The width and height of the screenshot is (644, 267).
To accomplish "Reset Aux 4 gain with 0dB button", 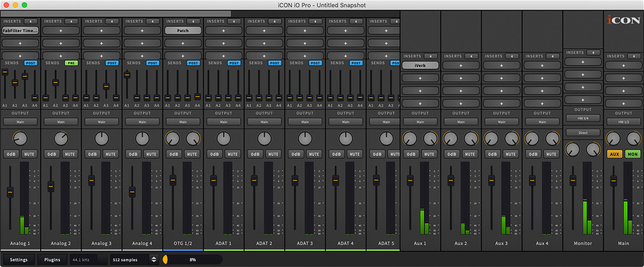I will (x=533, y=154).
